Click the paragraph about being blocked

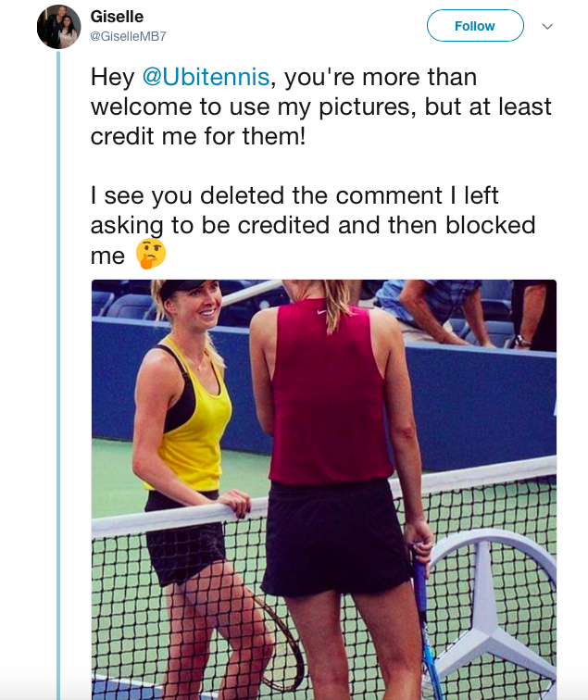(313, 225)
